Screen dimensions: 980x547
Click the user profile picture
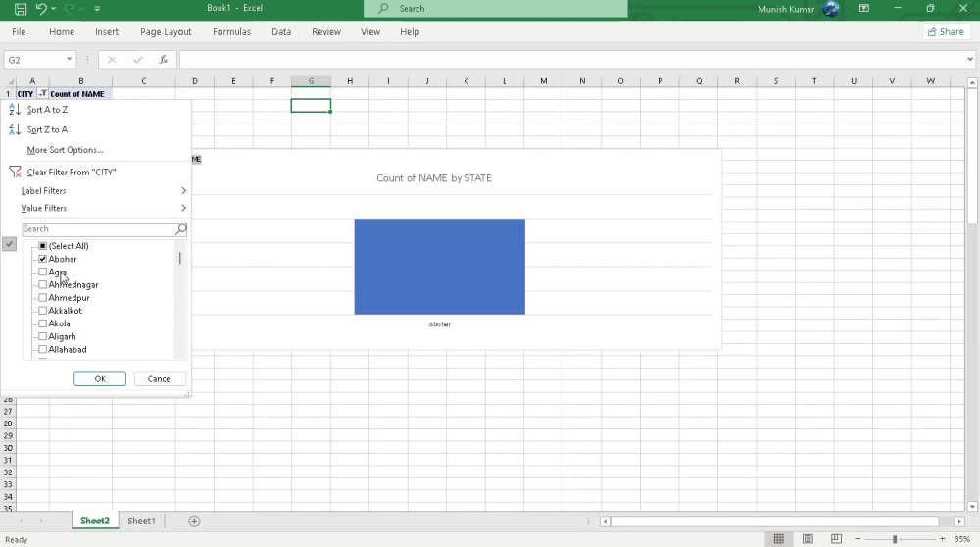click(831, 9)
